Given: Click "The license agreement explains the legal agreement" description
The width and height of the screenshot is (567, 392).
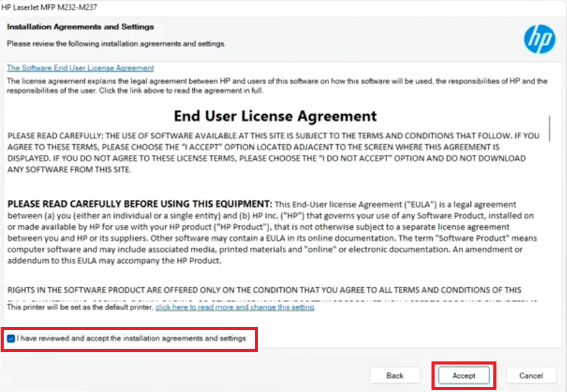Looking at the screenshot, I should tap(277, 86).
